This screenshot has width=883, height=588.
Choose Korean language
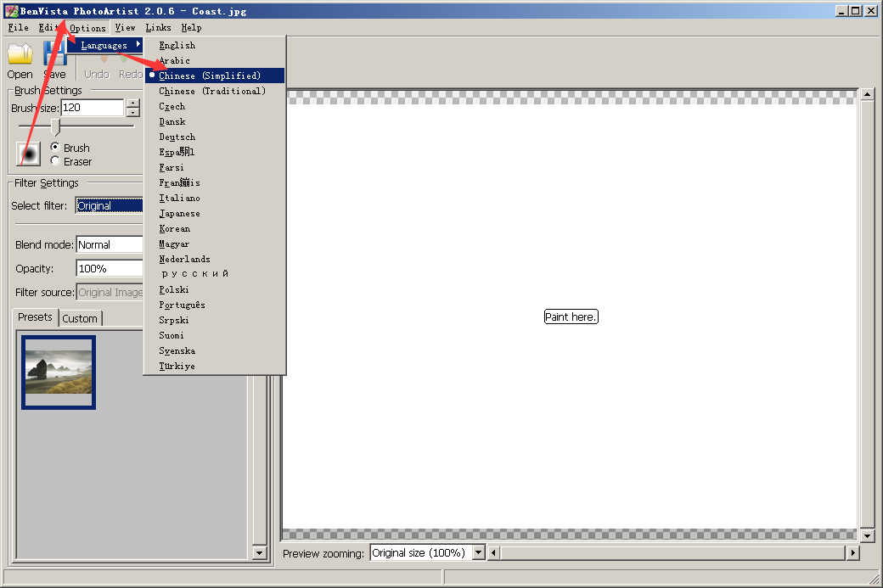pos(215,228)
